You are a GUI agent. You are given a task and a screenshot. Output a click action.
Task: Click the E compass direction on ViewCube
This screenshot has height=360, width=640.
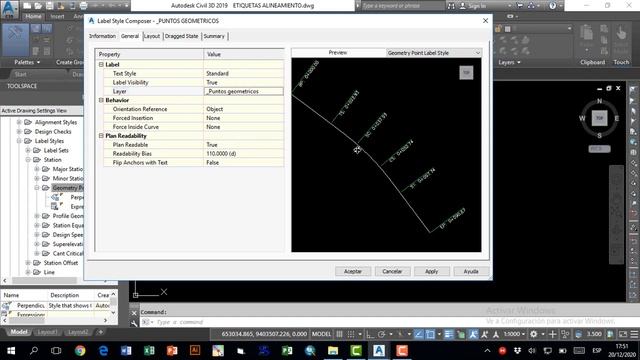616,118
